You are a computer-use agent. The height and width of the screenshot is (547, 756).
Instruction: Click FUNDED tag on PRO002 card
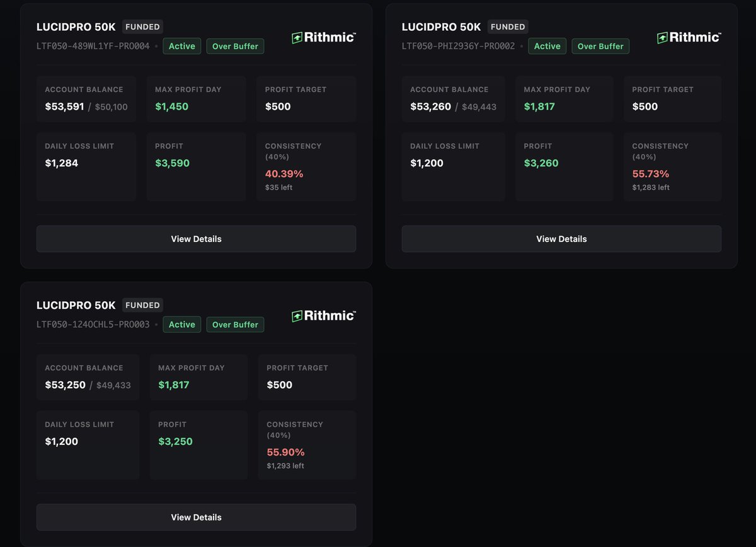(508, 26)
